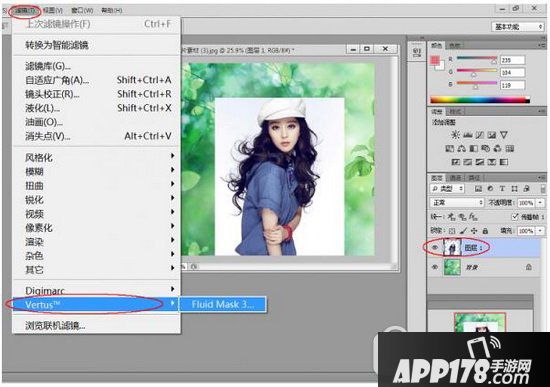
Task: Click the lock icon on 背景 layer
Action: (529, 267)
